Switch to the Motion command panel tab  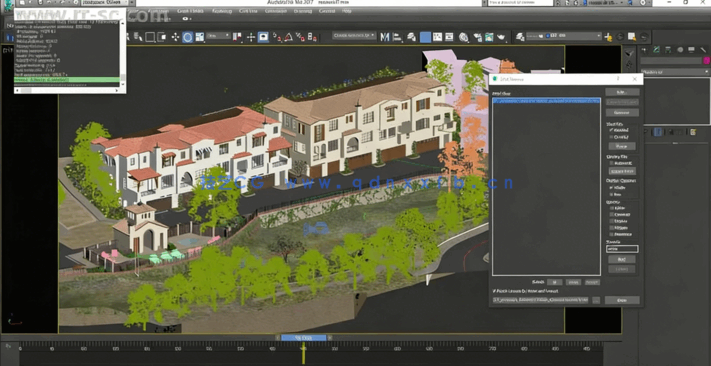680,50
